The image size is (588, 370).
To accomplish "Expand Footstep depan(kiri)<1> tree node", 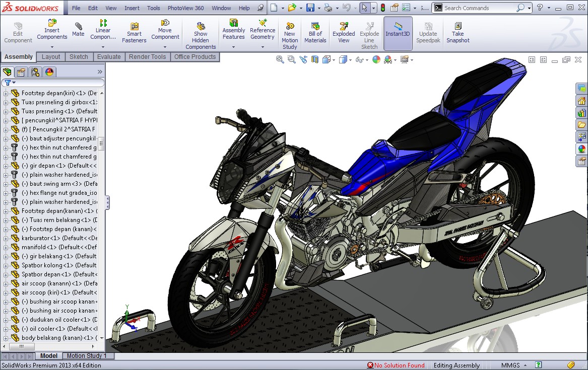I will coord(5,93).
